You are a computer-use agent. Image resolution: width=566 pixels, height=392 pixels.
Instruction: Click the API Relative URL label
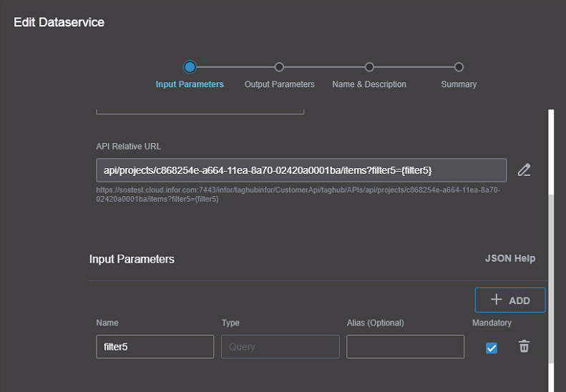[x=129, y=146]
